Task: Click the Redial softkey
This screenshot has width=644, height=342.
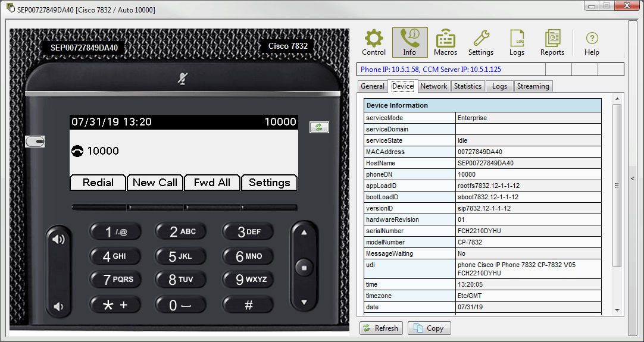Action: tap(98, 183)
